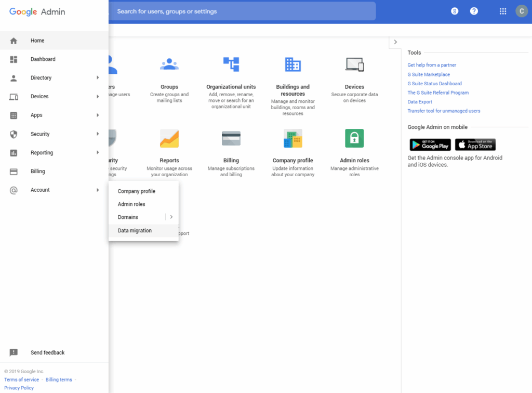The image size is (532, 393).
Task: Open the G Suite Marketplace link
Action: [x=429, y=74]
